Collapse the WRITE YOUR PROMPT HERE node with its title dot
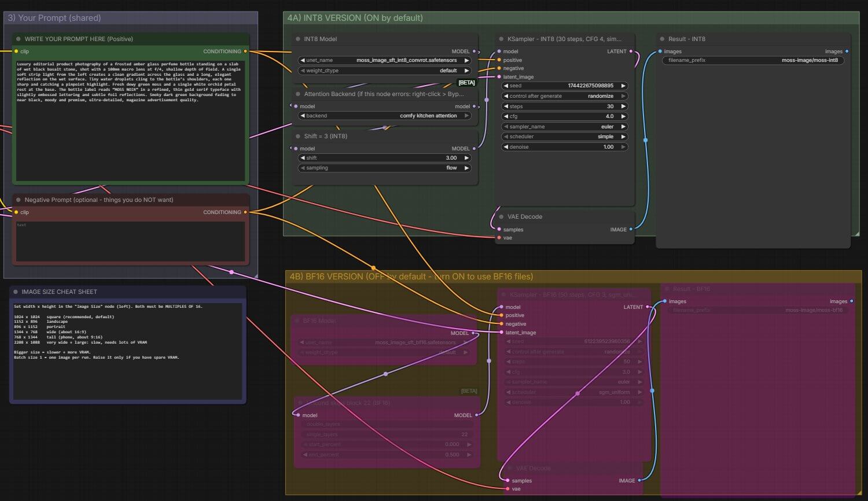Screen dimensions: 868x501 19,39
